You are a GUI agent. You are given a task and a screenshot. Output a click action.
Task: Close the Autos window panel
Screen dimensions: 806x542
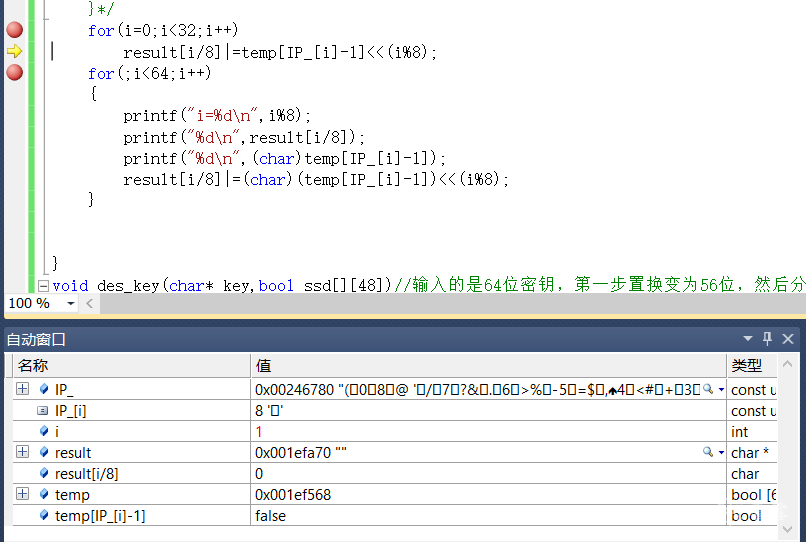pos(788,339)
